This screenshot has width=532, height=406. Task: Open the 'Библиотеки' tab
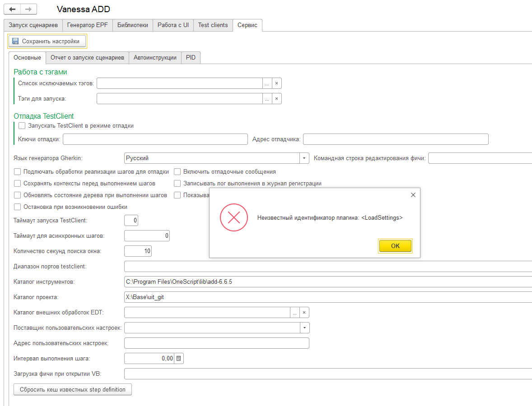pos(133,25)
